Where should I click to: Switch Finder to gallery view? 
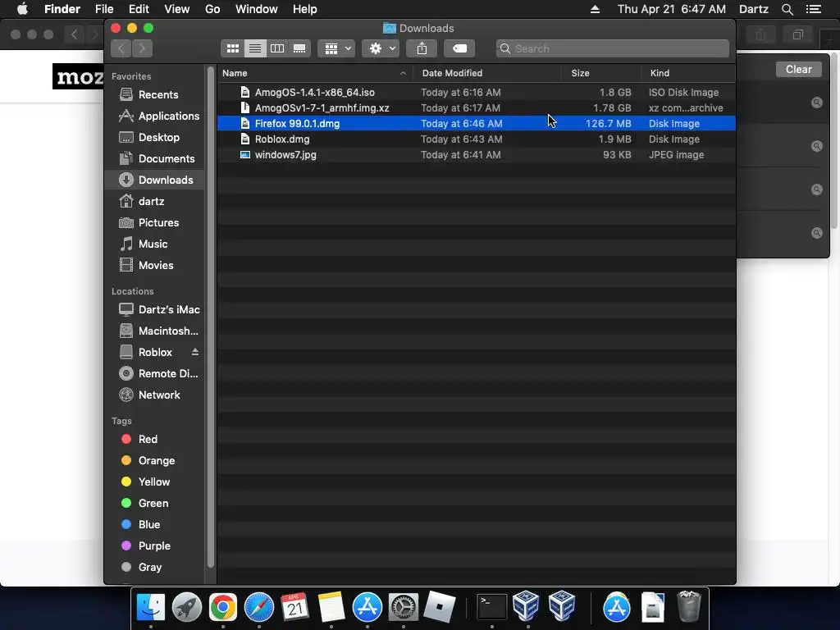coord(299,48)
